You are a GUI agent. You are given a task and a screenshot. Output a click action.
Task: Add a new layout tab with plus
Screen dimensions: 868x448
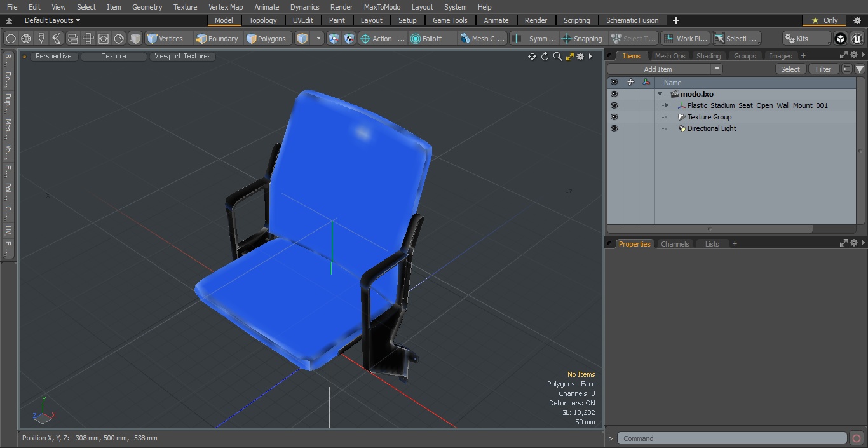(x=675, y=20)
